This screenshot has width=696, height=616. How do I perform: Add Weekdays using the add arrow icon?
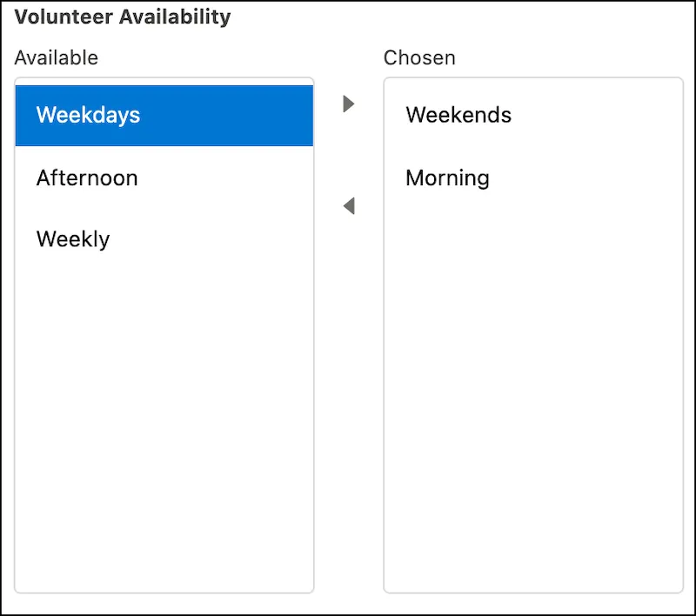coord(349,104)
